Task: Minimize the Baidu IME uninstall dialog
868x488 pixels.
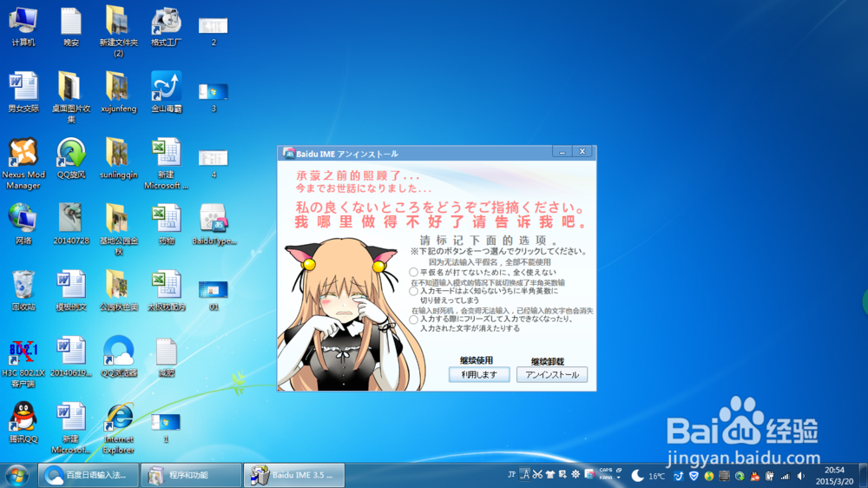Action: (x=562, y=152)
